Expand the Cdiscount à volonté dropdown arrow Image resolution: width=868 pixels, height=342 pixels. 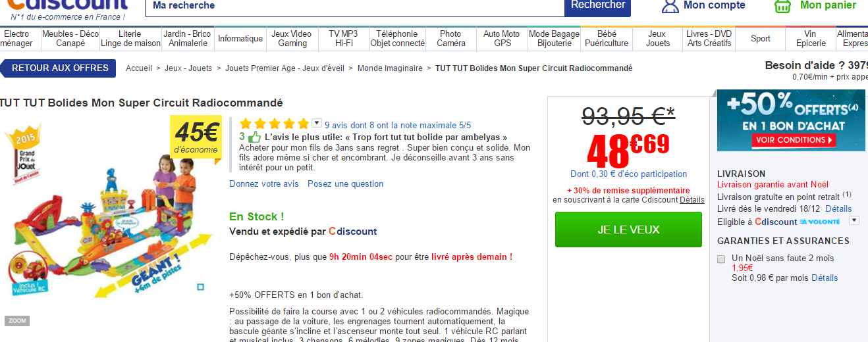pos(854,221)
